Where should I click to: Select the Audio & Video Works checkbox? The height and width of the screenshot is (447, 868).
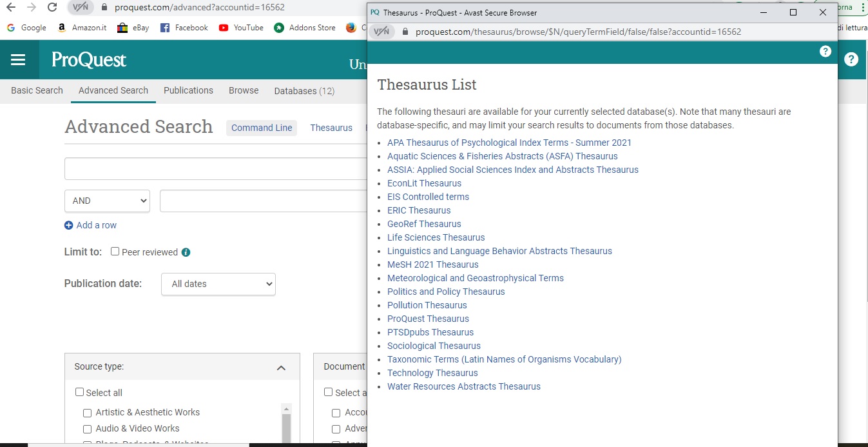[x=87, y=428]
